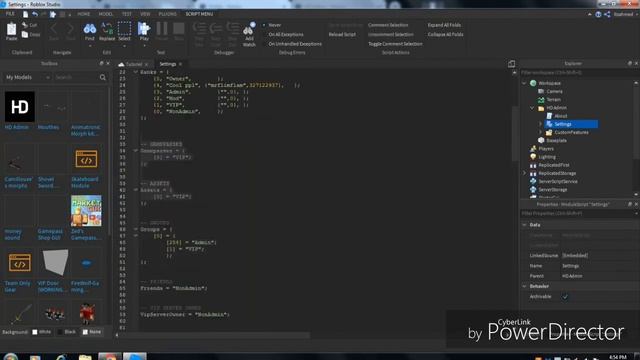
Task: Click the Paste clipboard icon
Action: pyautogui.click(x=11, y=29)
